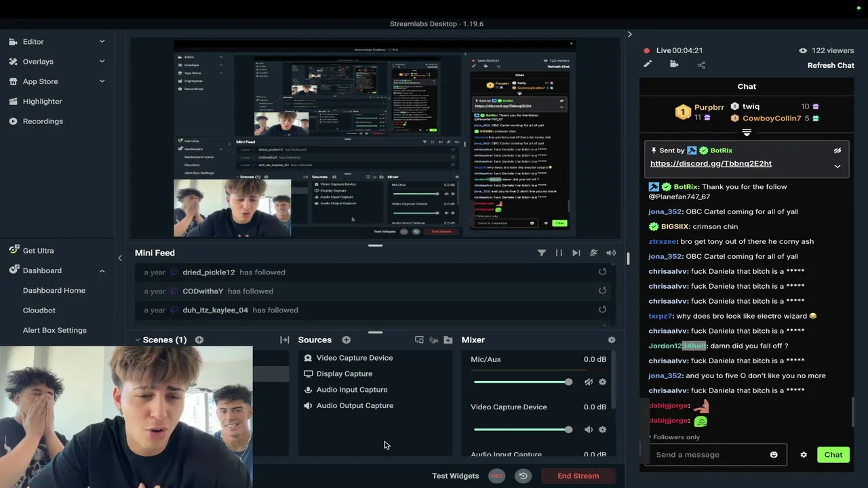The width and height of the screenshot is (868, 488).
Task: Click End Stream
Action: pyautogui.click(x=578, y=476)
